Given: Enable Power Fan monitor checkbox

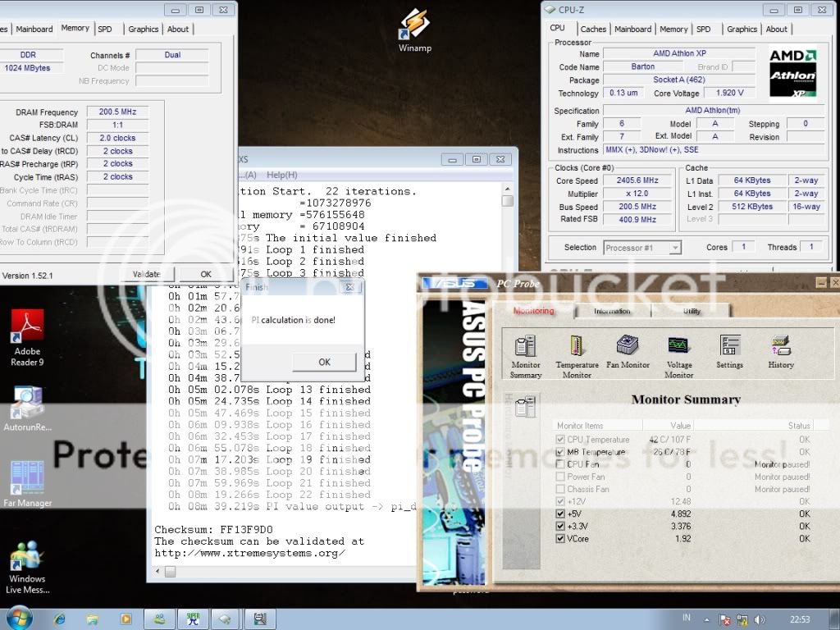Looking at the screenshot, I should [x=560, y=477].
